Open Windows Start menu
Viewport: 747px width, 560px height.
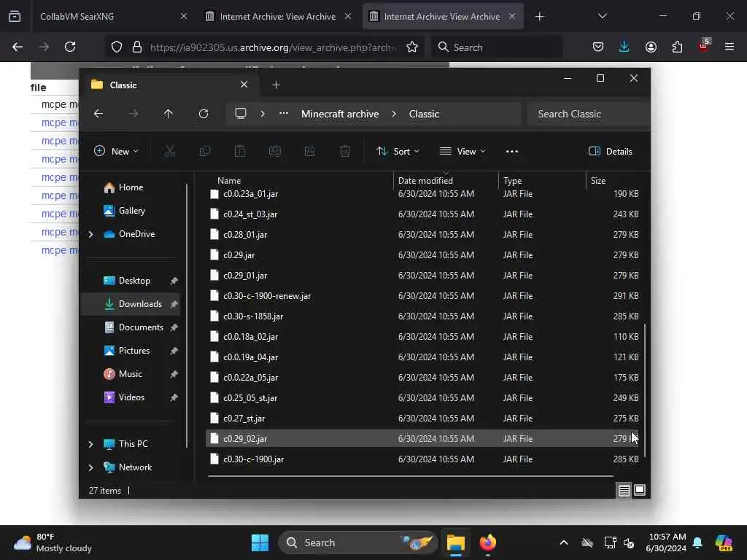260,542
